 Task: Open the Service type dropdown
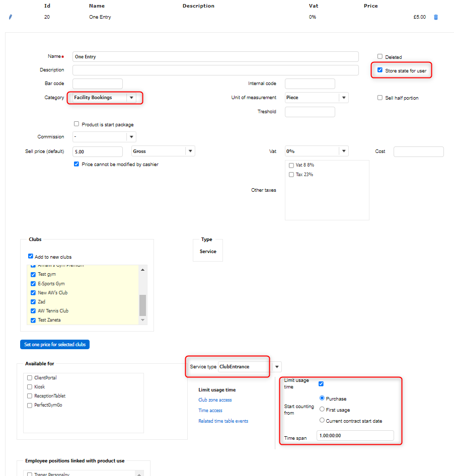pyautogui.click(x=277, y=367)
